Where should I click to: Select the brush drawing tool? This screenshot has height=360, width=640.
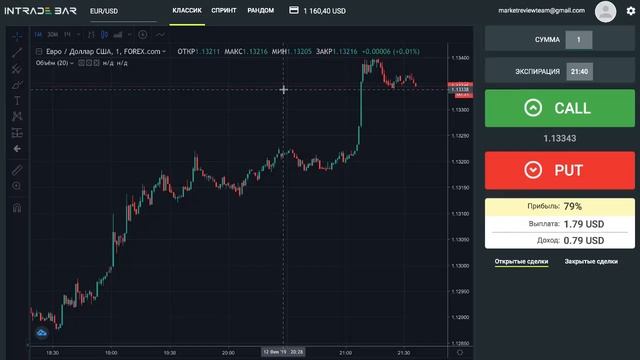point(17,85)
